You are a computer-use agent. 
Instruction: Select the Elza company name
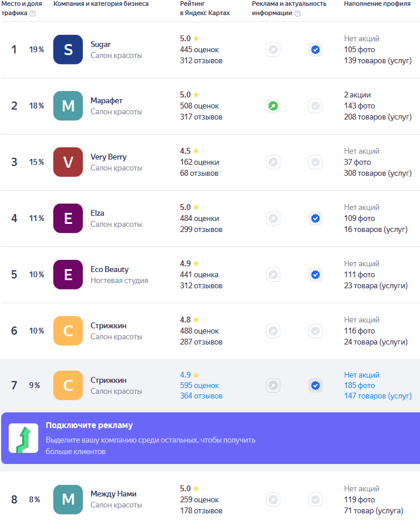(97, 213)
